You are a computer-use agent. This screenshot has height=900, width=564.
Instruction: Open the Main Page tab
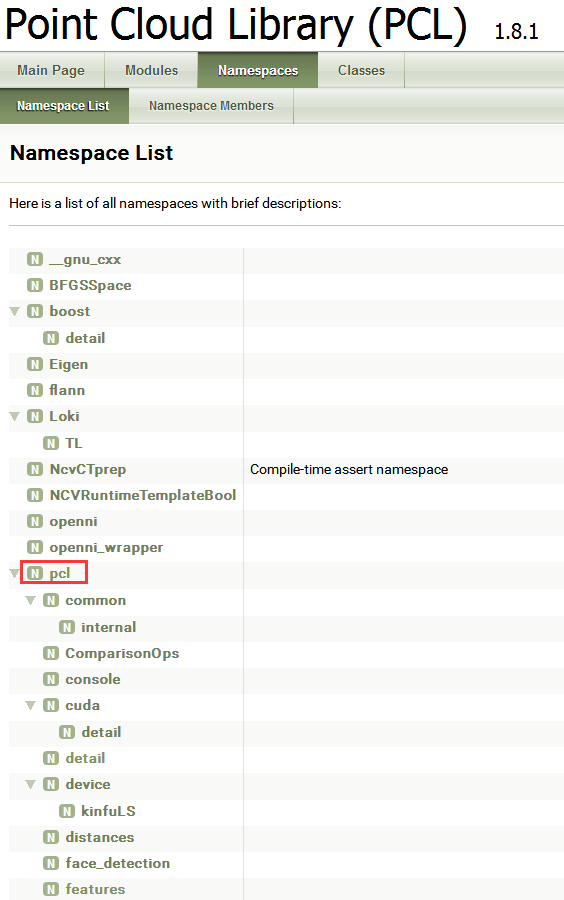pyautogui.click(x=52, y=70)
